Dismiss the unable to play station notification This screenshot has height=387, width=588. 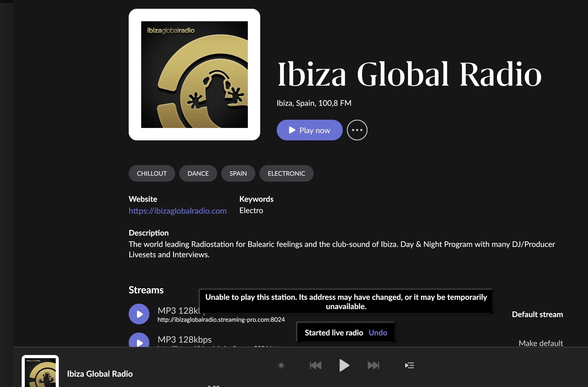click(x=346, y=301)
